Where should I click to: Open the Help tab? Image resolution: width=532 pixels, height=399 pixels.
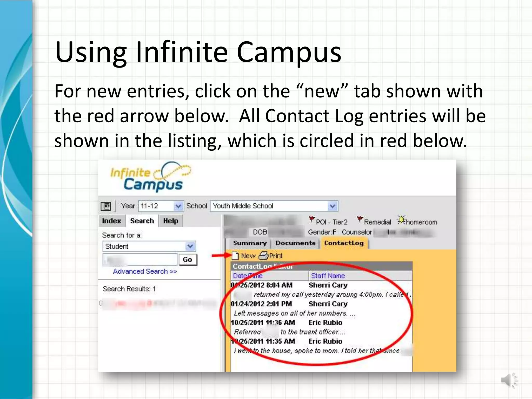(171, 221)
